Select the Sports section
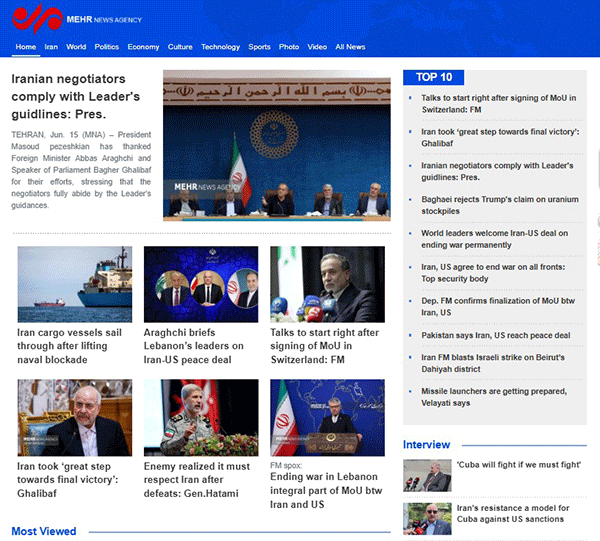Viewport: 600px width, 541px height. 259,47
